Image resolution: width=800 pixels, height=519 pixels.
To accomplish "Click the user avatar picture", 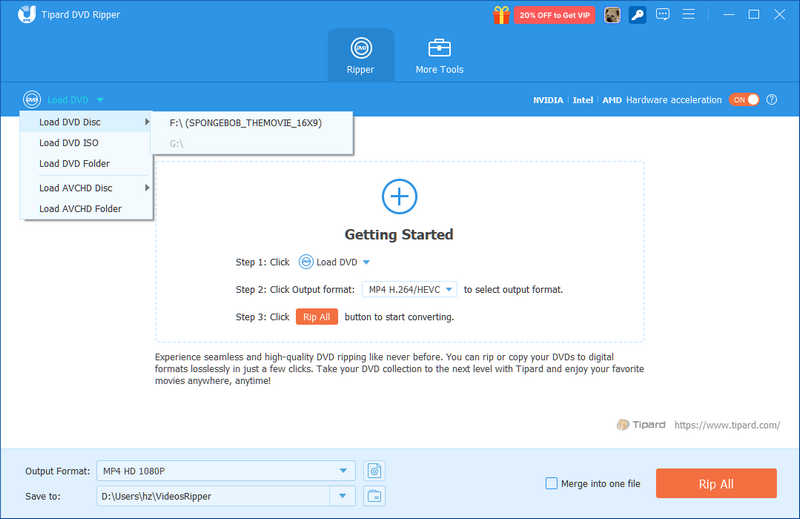I will [x=612, y=15].
